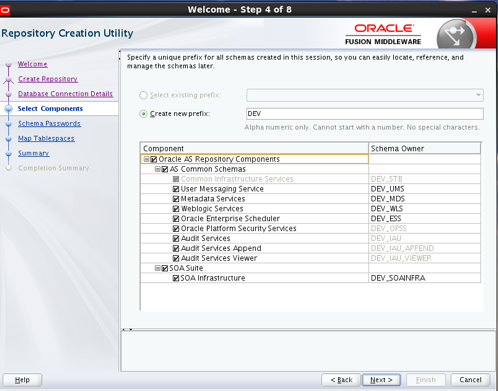Click the Welcome step bullet icon

(x=9, y=64)
